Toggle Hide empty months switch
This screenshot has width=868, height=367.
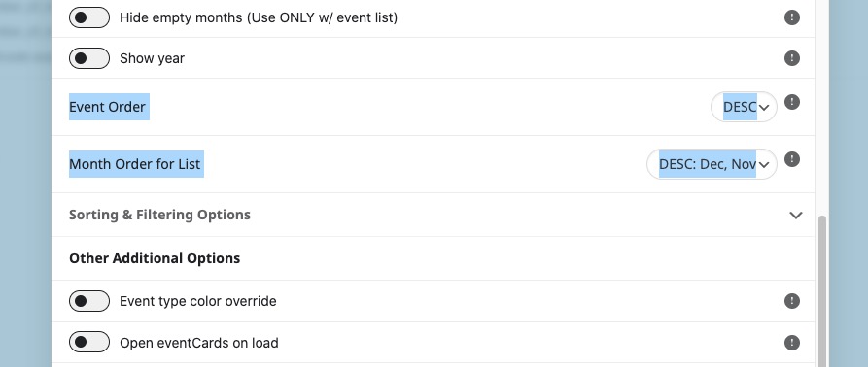(89, 17)
